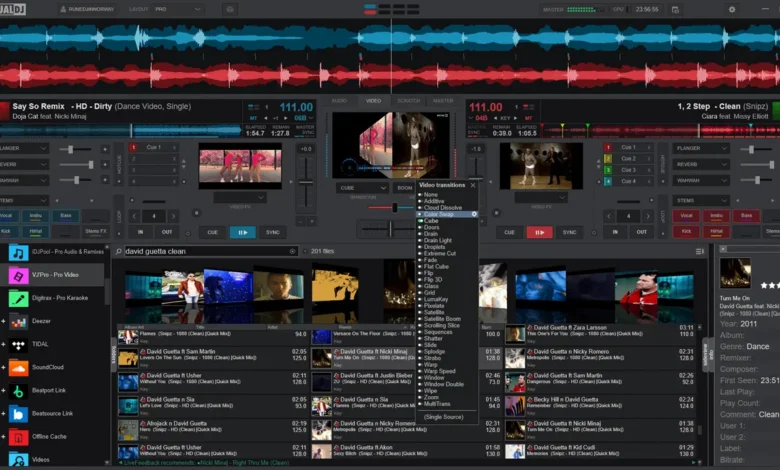The image size is (780, 470).
Task: Click the calendar icon next to clock
Action: coord(675,9)
